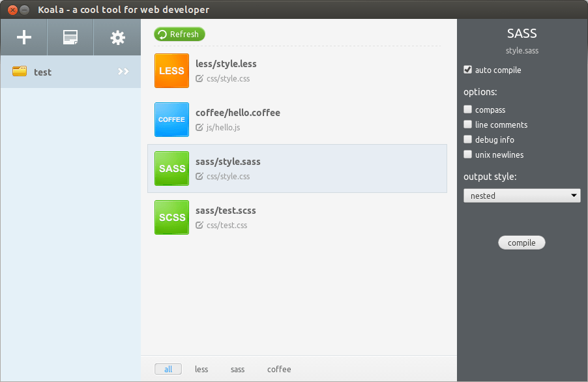Click the double chevron on test project
The height and width of the screenshot is (382, 588).
coord(123,71)
